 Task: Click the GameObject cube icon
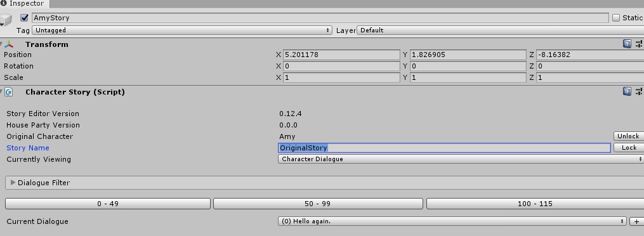(6, 19)
